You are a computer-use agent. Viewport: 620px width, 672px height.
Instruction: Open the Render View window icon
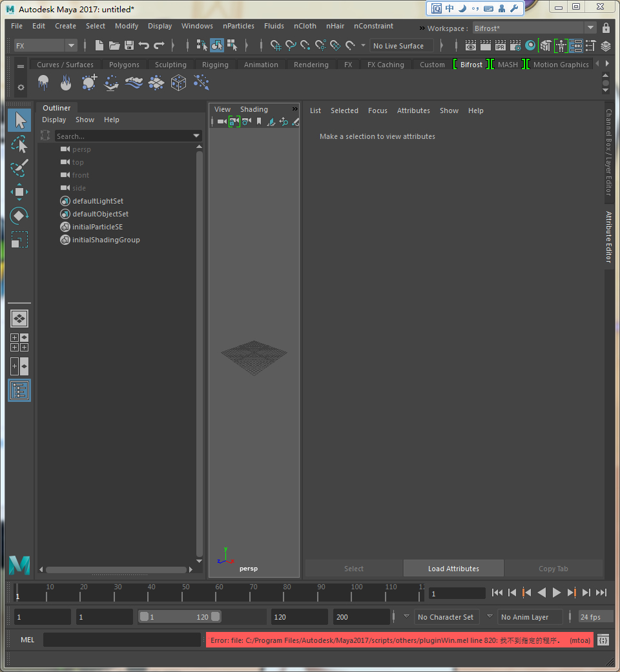pos(470,45)
